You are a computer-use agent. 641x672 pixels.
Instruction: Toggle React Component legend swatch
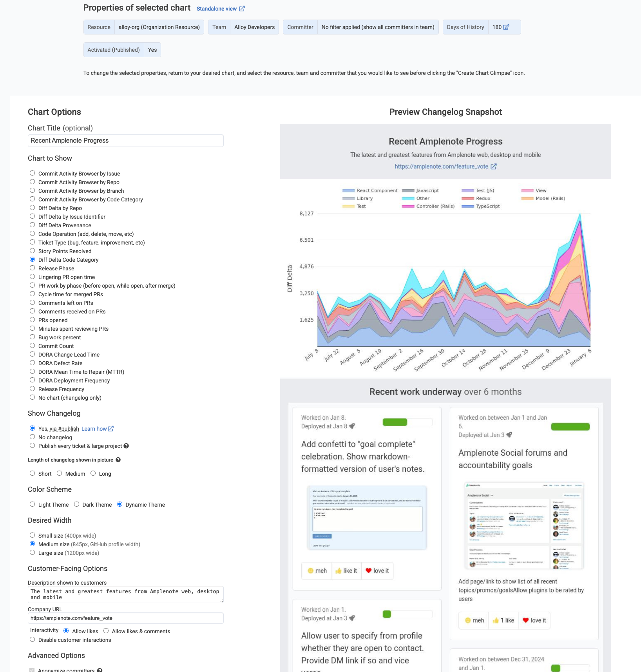(x=348, y=191)
